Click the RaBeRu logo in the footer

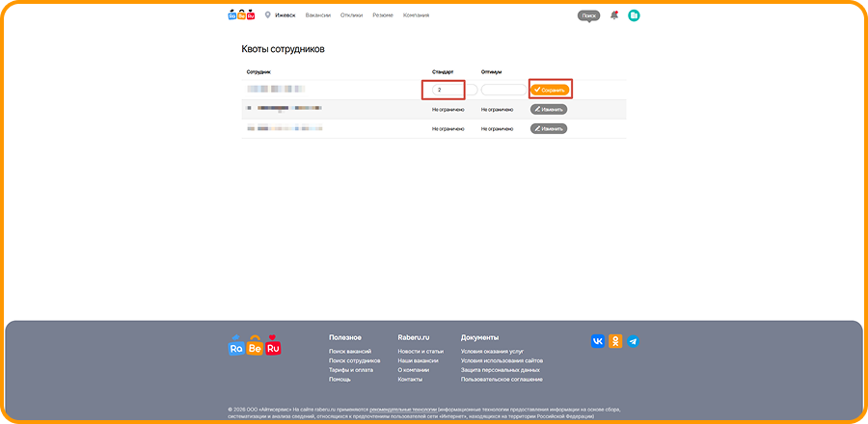click(255, 345)
